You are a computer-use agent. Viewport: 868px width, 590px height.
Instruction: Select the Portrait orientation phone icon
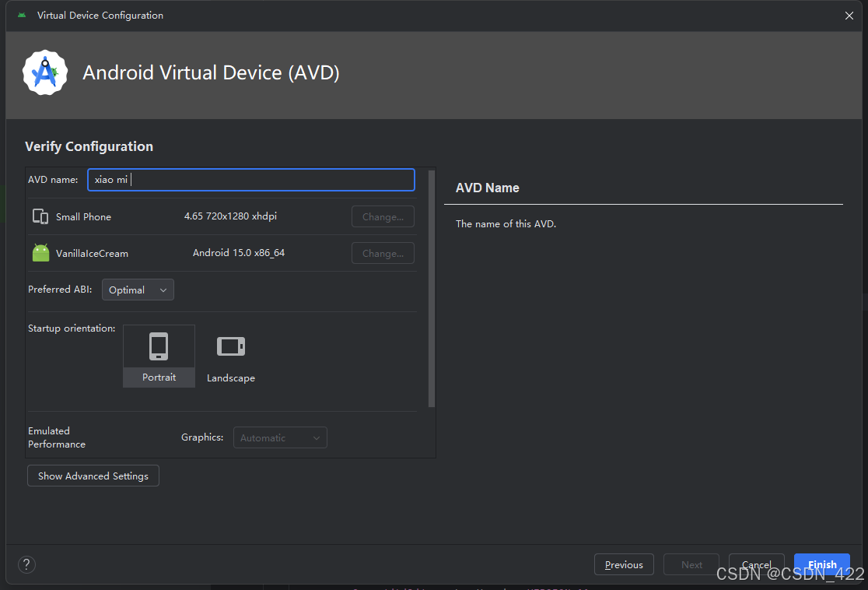(159, 346)
